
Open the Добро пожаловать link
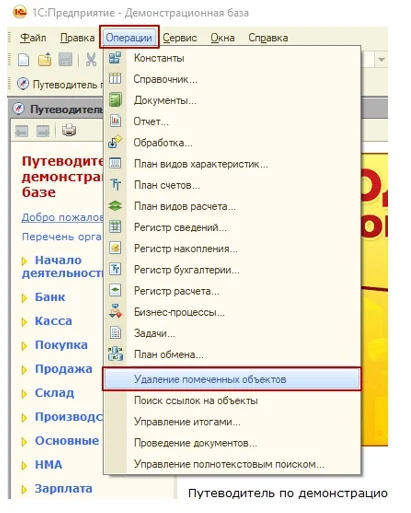coord(62,217)
